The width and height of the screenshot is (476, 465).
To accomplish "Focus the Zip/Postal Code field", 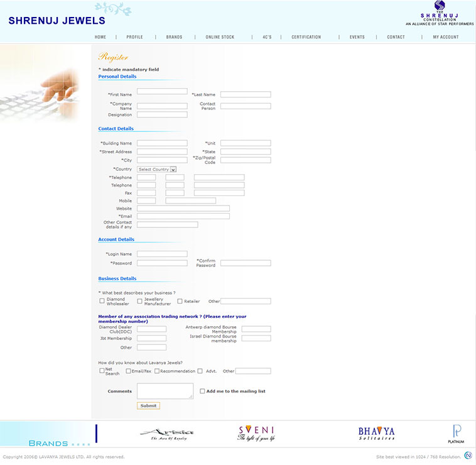I will click(246, 160).
